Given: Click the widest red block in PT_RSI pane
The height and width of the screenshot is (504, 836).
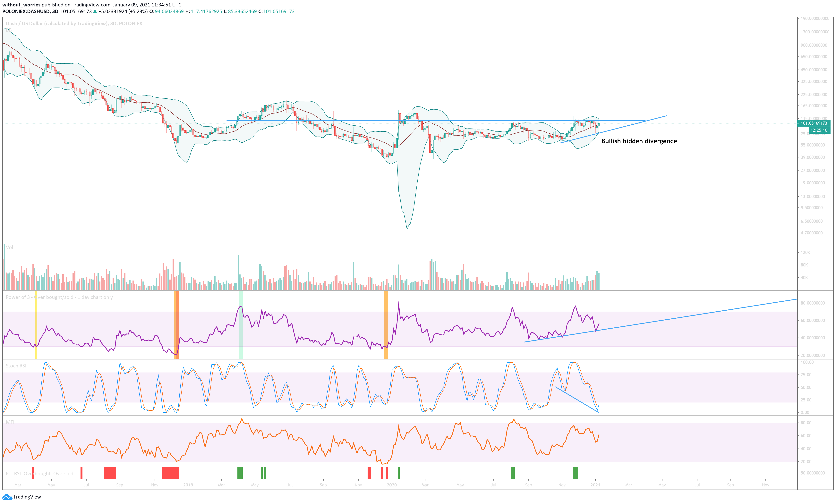Looking at the screenshot, I should coord(171,473).
